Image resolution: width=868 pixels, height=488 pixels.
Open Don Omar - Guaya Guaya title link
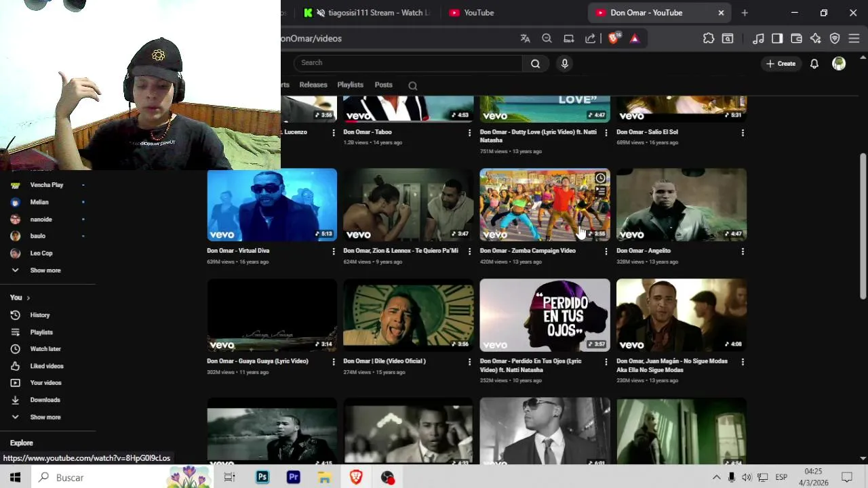(258, 361)
